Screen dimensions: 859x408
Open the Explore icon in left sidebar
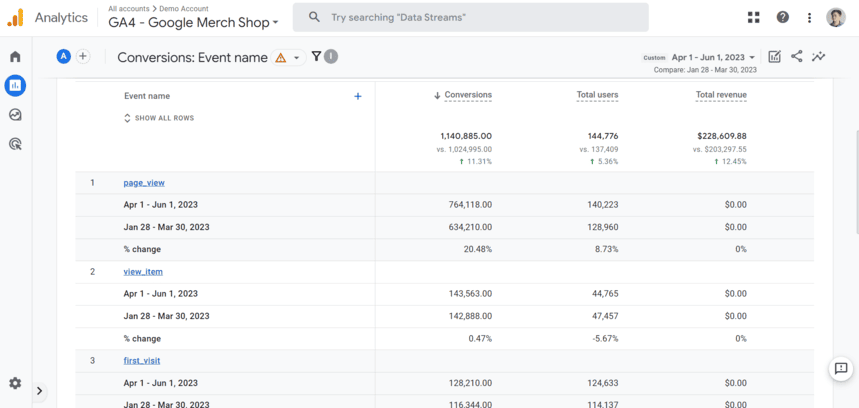15,115
